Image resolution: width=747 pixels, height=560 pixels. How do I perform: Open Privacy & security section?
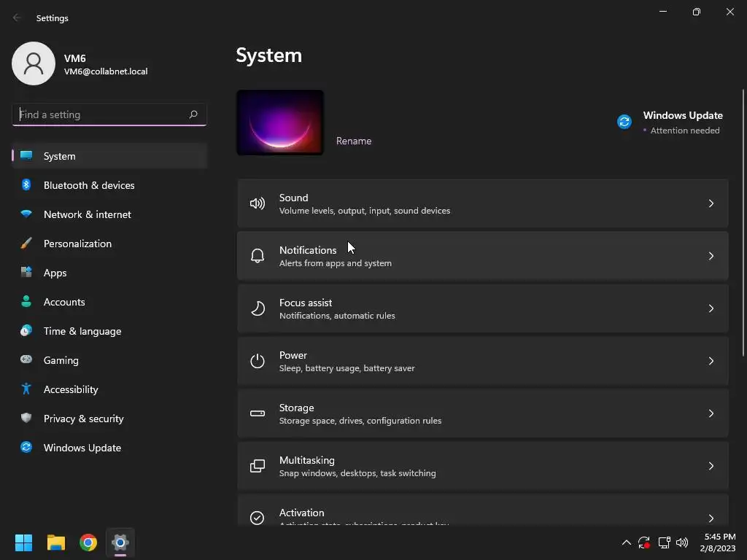tap(109, 419)
